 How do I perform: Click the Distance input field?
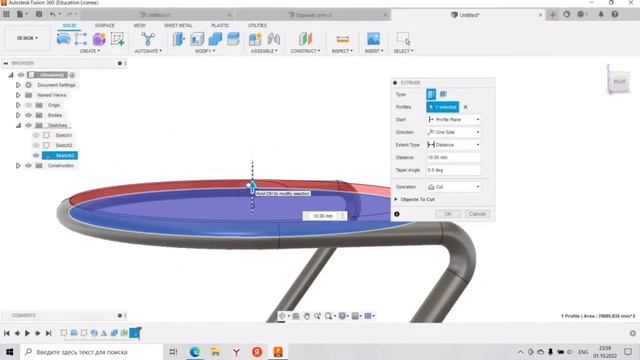coord(453,158)
